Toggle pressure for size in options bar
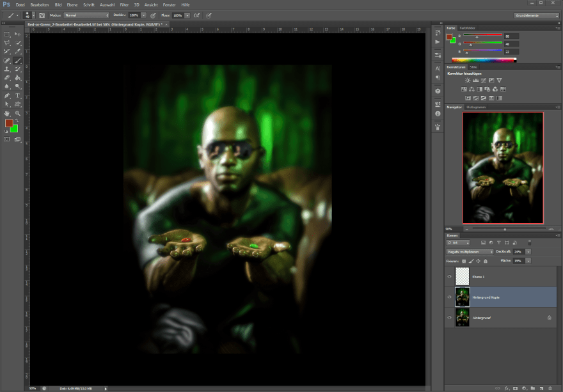Image resolution: width=563 pixels, height=392 pixels. pyautogui.click(x=209, y=15)
